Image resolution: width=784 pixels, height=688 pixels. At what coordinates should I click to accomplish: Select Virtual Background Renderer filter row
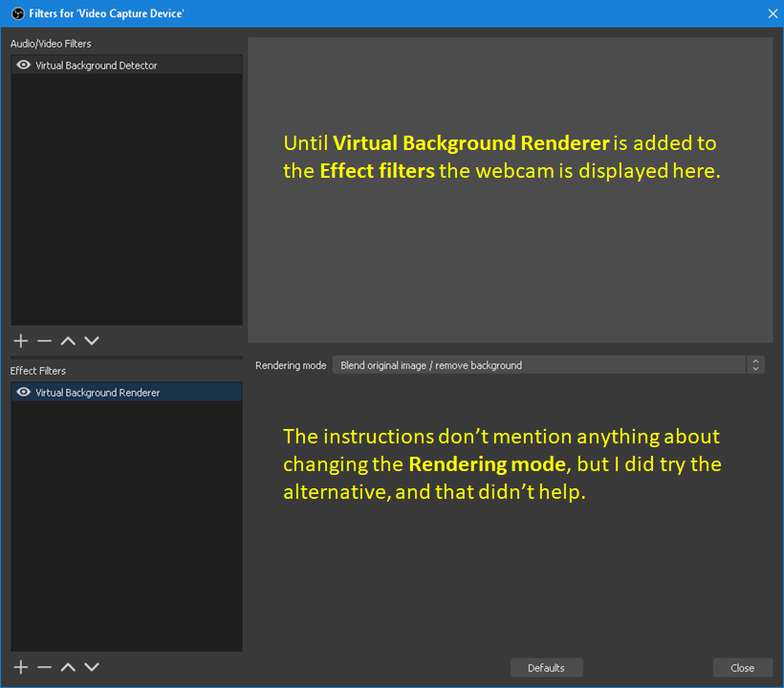tap(127, 392)
